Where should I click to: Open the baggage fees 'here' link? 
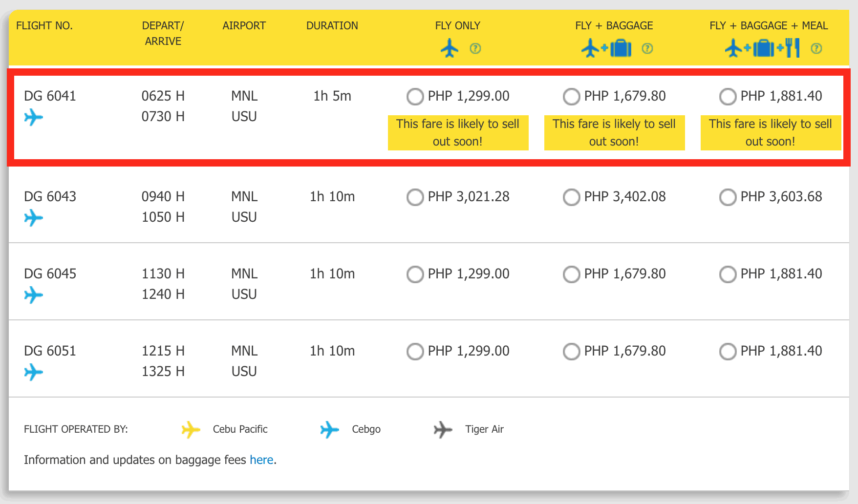click(261, 460)
